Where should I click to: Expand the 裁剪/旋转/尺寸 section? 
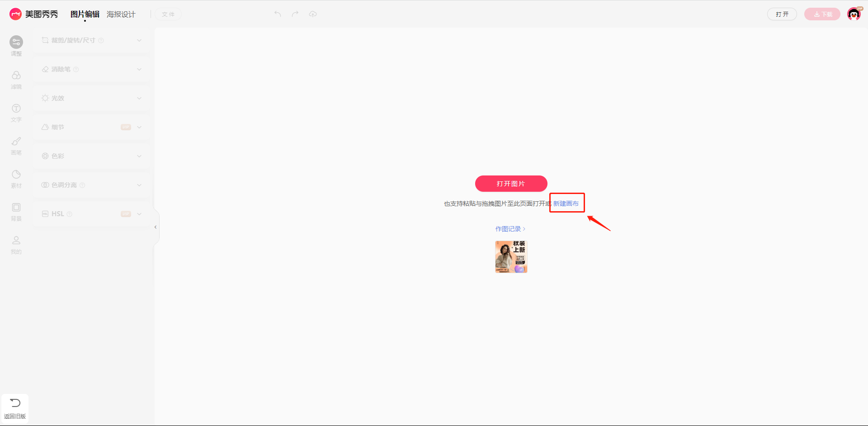click(x=139, y=40)
